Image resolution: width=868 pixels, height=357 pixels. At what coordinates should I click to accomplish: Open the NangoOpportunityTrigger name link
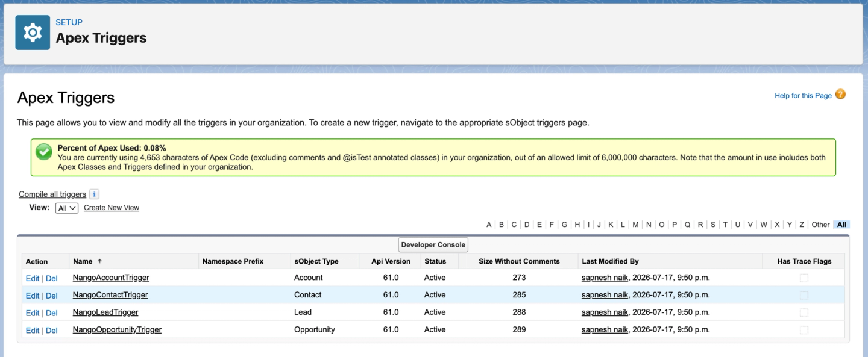117,329
